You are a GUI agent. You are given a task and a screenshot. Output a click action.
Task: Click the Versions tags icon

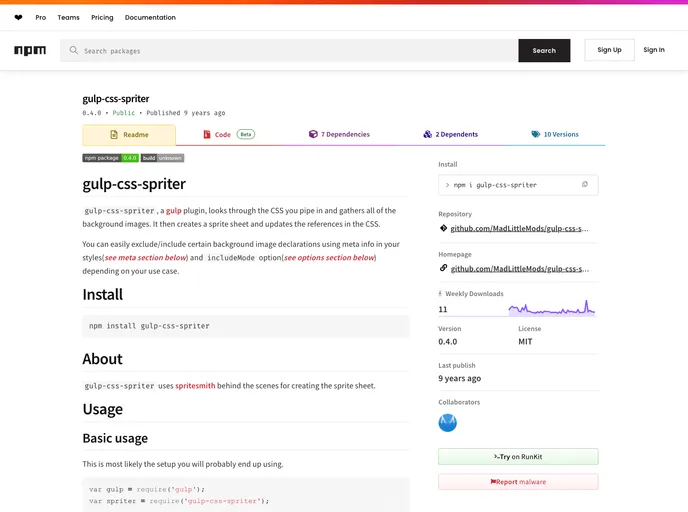click(x=536, y=134)
